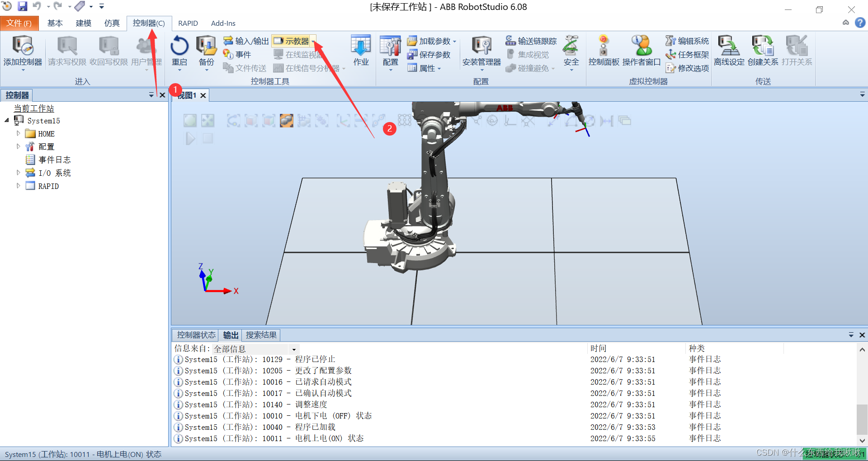Viewport: 868px width, 461px height.
Task: Switch to the 建模 ribbon tab
Action: pos(84,23)
